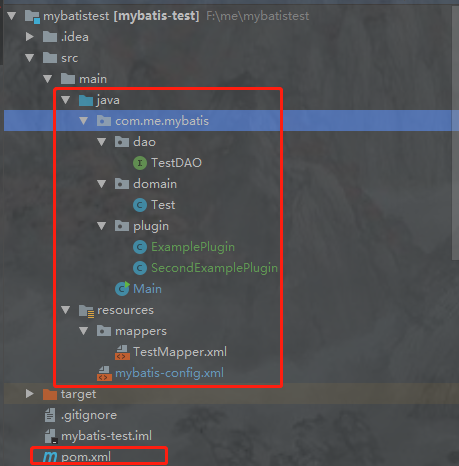Screen dimensions: 459x466
Task: Click the mybatis-config.xml file icon
Action: pos(104,373)
